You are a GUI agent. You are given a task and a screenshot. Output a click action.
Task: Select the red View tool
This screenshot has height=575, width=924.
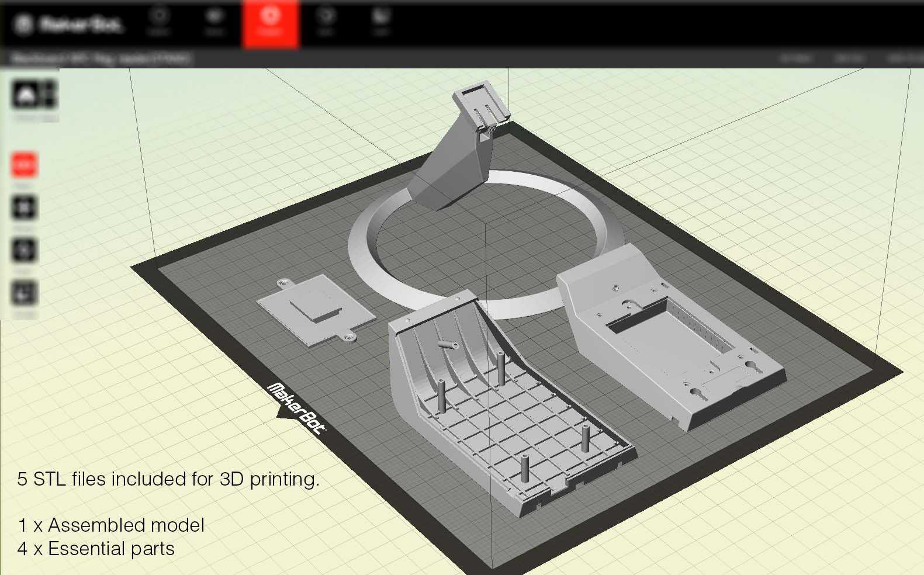point(24,165)
